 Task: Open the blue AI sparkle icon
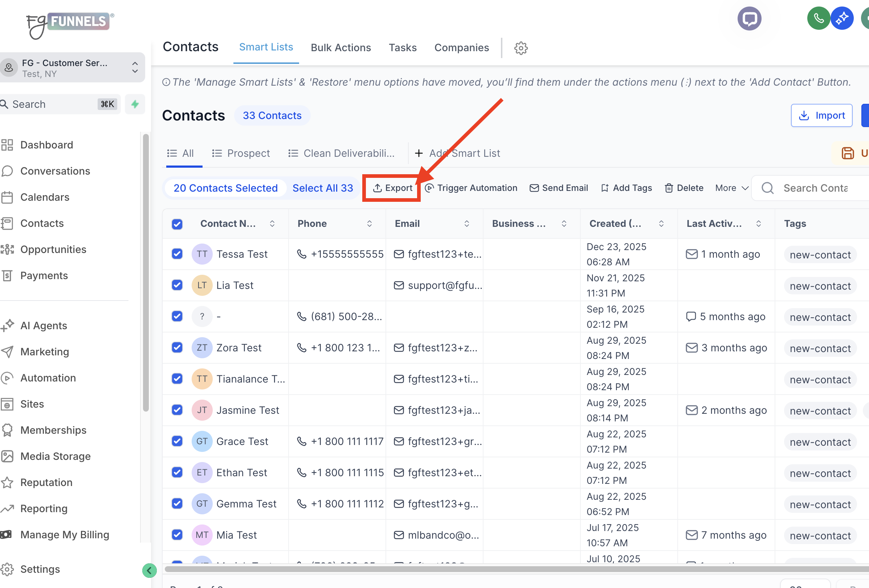point(842,19)
